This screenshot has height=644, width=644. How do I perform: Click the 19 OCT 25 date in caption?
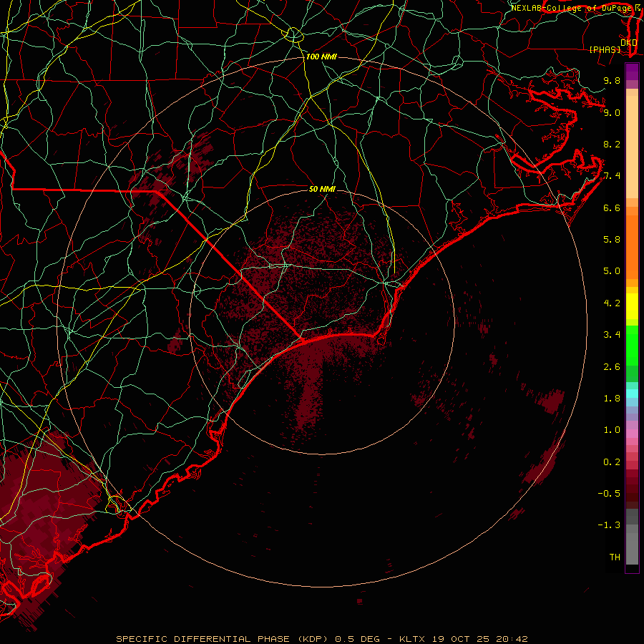[x=462, y=639]
